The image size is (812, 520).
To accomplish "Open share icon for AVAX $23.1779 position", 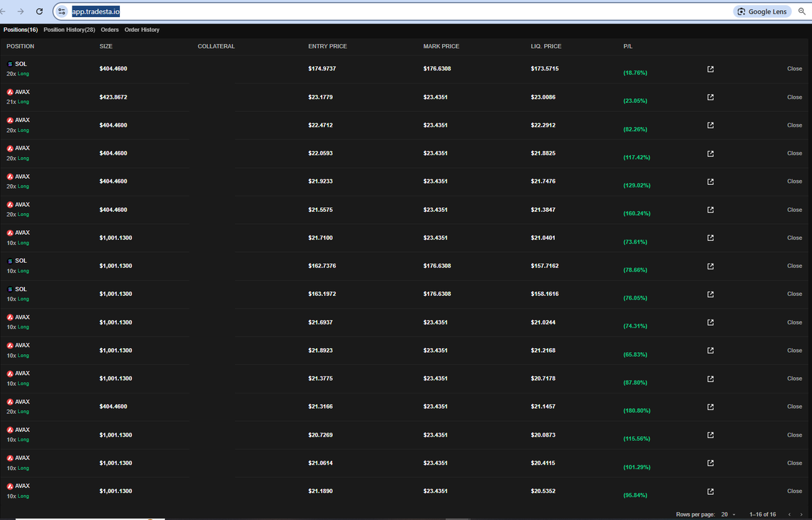I will [x=710, y=97].
